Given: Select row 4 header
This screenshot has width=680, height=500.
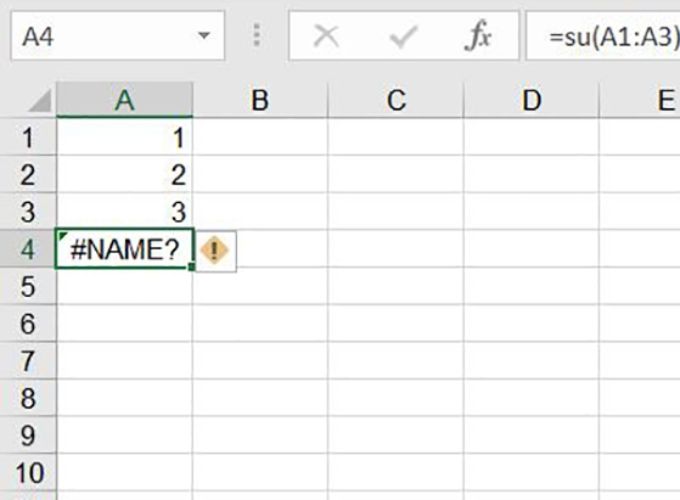Looking at the screenshot, I should click(x=28, y=249).
